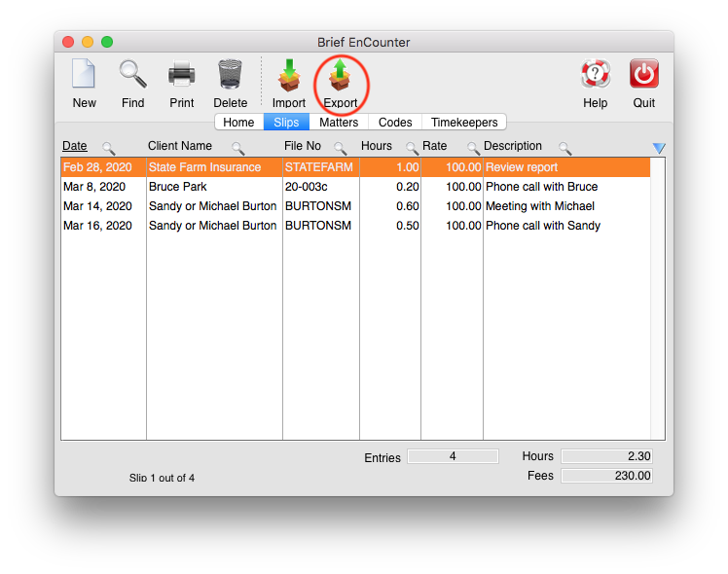
Task: Click the New slip icon
Action: click(x=84, y=74)
